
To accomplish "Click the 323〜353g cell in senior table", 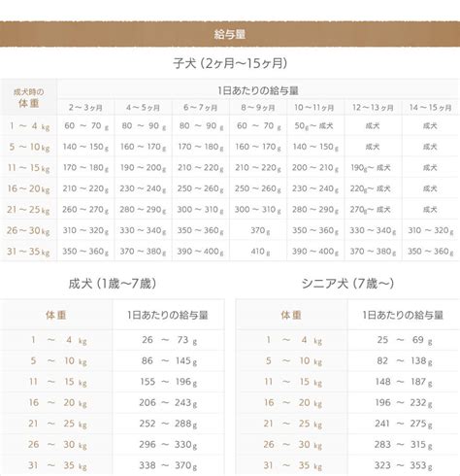I will coord(404,465).
